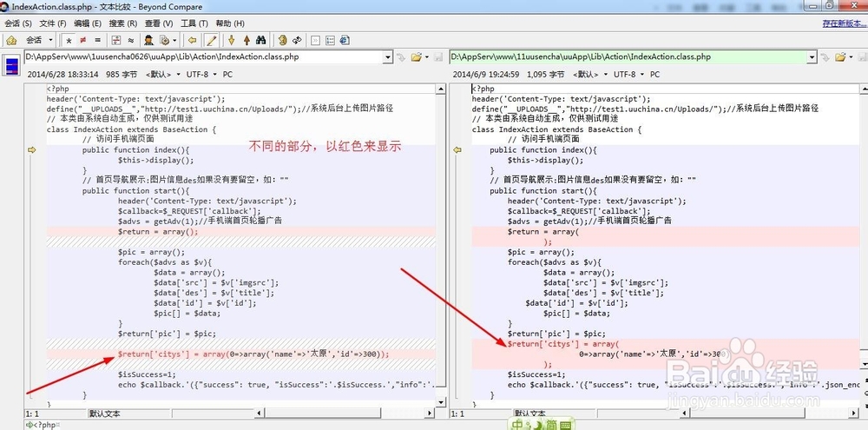Click left pane vertical scrollbar up arrow
The height and width of the screenshot is (430, 868).
[441, 89]
